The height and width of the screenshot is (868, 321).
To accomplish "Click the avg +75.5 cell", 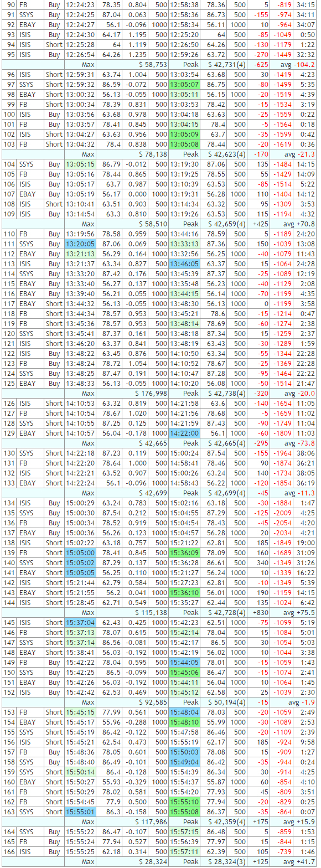I will pyautogui.click(x=299, y=612).
